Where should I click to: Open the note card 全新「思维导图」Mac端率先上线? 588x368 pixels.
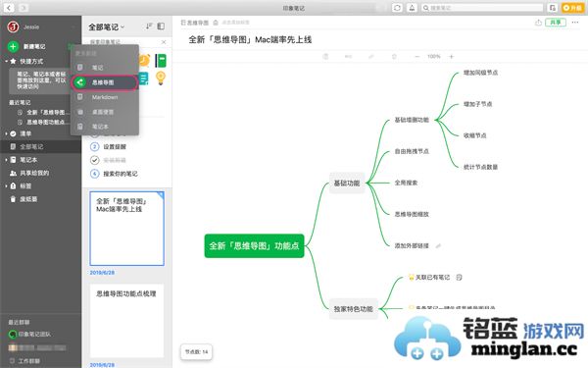126,229
